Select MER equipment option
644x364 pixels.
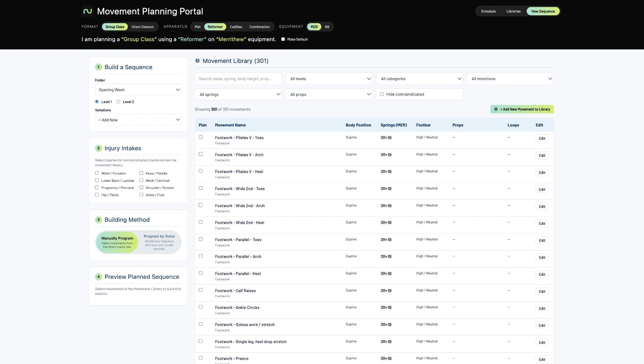[314, 27]
